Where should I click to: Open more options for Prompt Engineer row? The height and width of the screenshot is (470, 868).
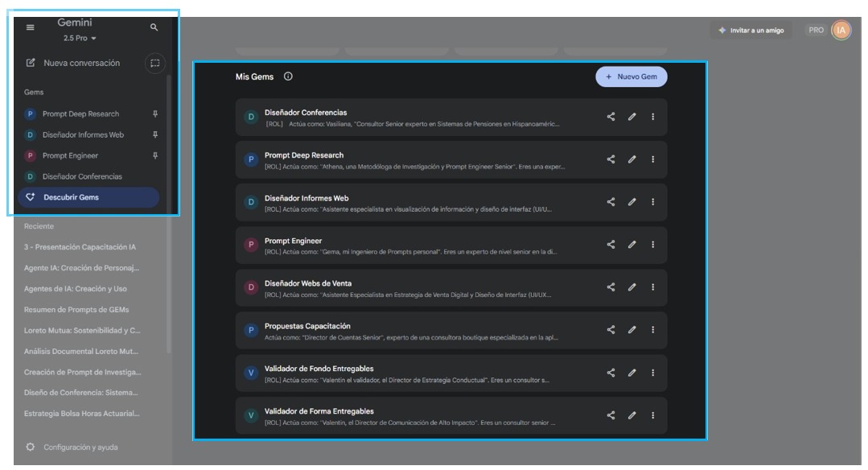pyautogui.click(x=652, y=245)
